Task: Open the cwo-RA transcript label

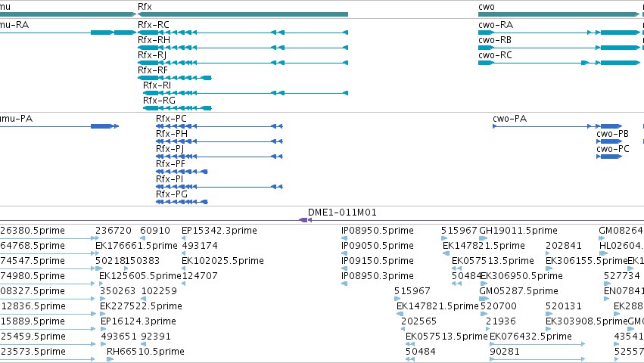Action: click(496, 25)
